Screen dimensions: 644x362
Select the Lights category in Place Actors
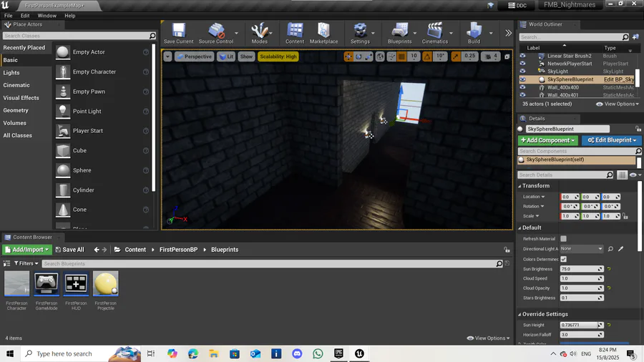pyautogui.click(x=11, y=73)
